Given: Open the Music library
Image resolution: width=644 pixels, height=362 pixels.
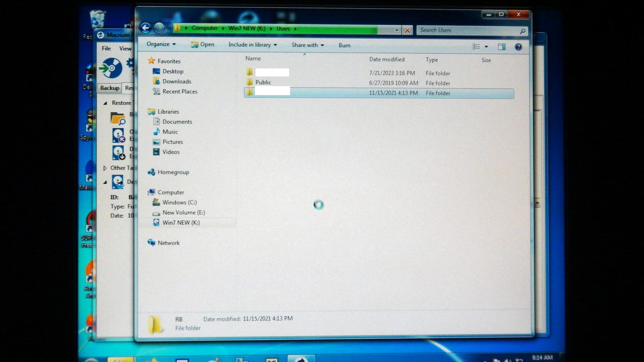Looking at the screenshot, I should coord(170,132).
